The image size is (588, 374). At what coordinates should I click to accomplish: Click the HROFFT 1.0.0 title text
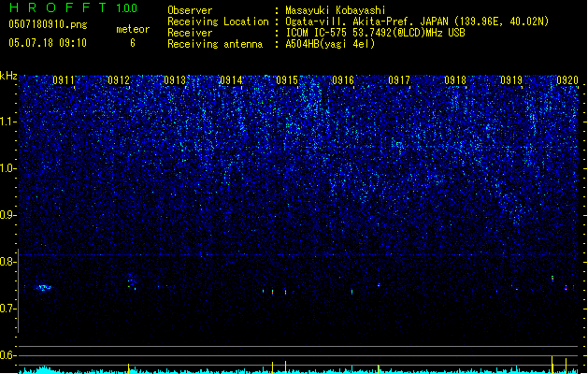coord(74,7)
